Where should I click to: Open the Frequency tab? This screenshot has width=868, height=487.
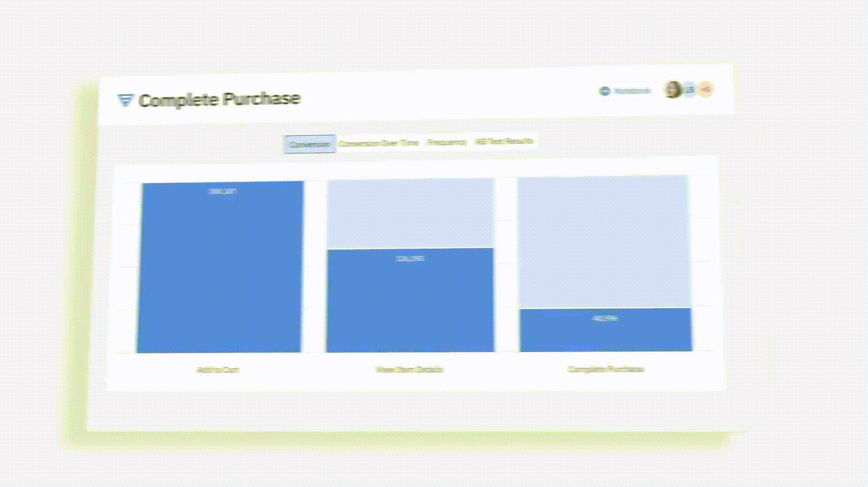(x=446, y=142)
